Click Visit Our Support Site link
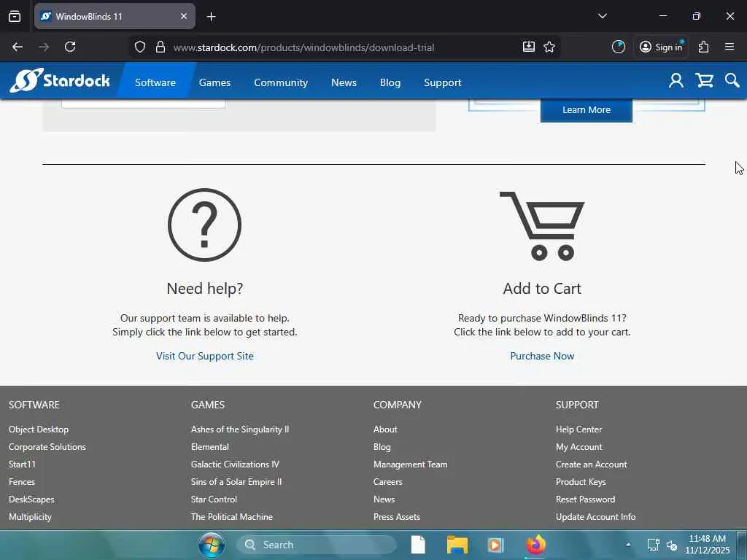The image size is (747, 560). pos(205,356)
